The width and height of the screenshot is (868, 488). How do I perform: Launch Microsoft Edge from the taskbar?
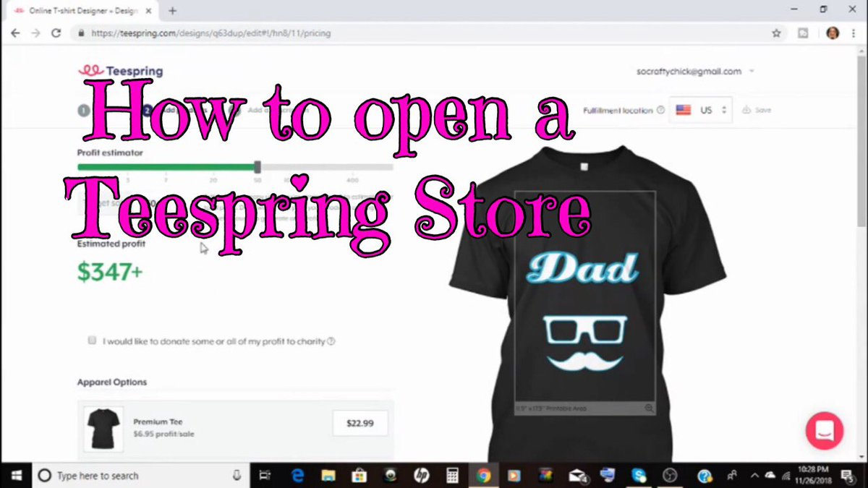(297, 475)
